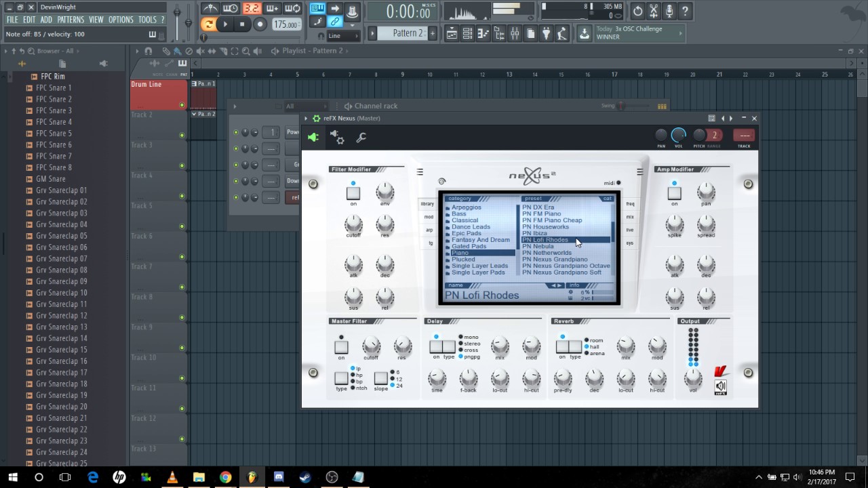Click the typing keyboard to piano icon

click(x=317, y=8)
